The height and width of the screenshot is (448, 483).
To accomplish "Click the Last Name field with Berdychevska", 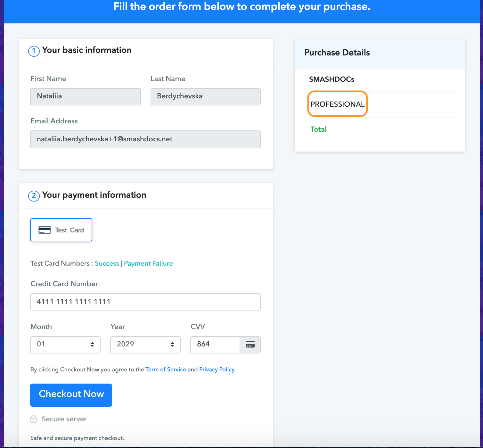I will pyautogui.click(x=206, y=96).
